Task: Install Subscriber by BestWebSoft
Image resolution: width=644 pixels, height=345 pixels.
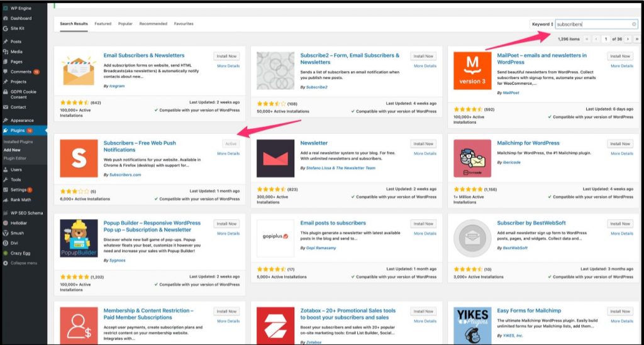Action: coord(620,224)
